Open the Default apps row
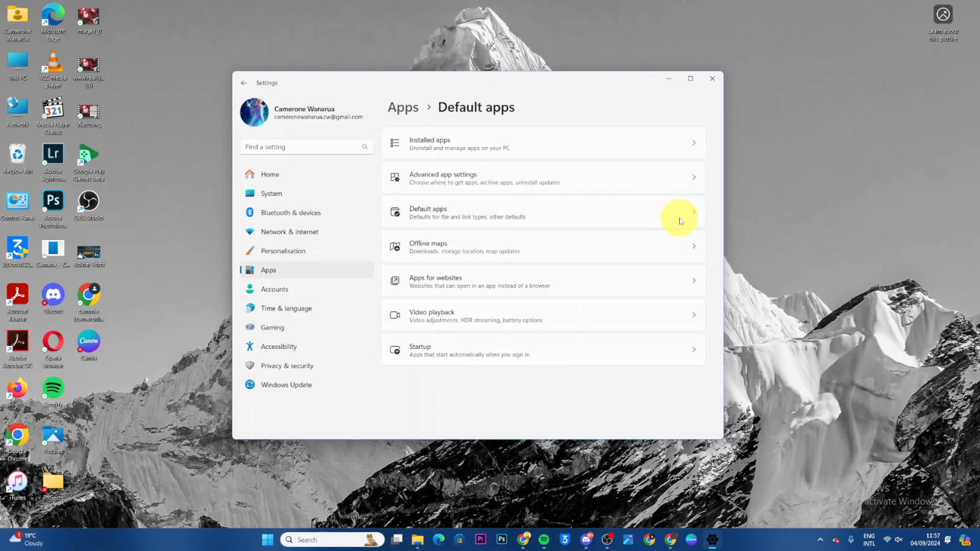The height and width of the screenshot is (551, 980). (543, 212)
